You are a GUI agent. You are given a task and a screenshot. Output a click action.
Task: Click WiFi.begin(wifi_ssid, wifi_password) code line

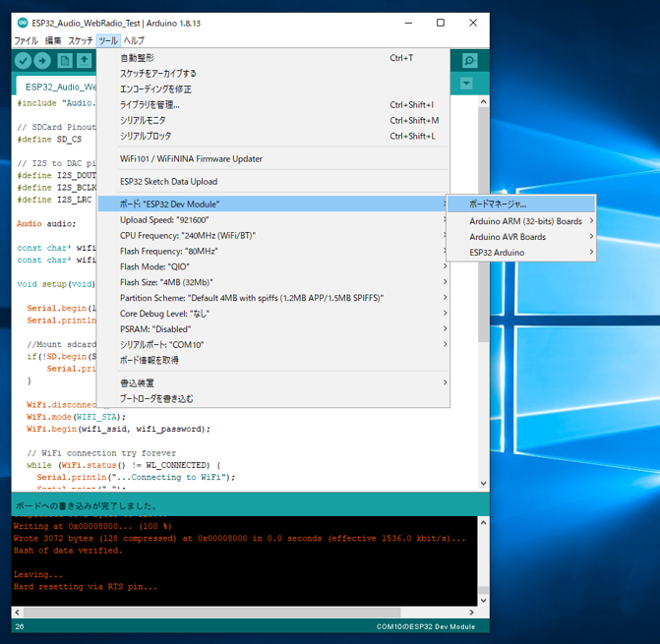[118, 429]
